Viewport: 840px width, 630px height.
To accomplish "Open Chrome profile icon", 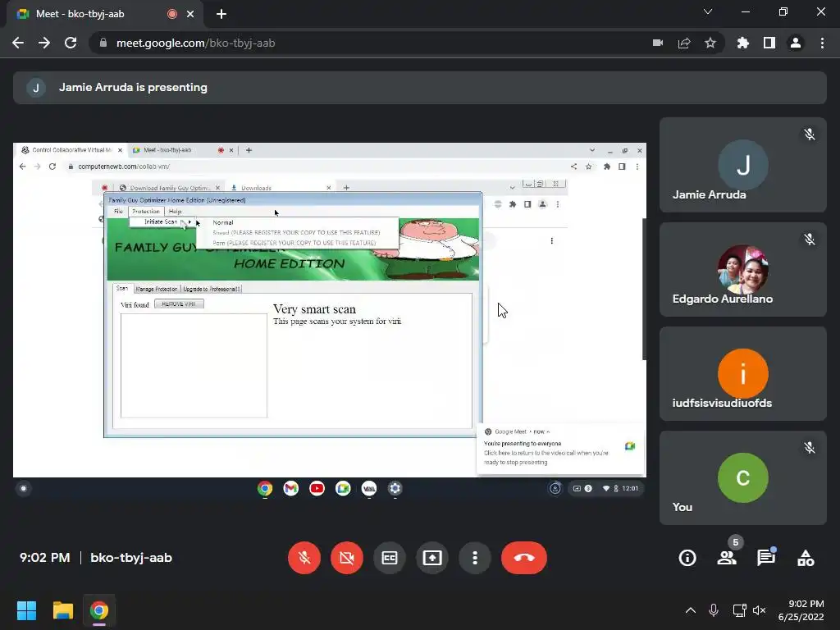I will [x=796, y=43].
